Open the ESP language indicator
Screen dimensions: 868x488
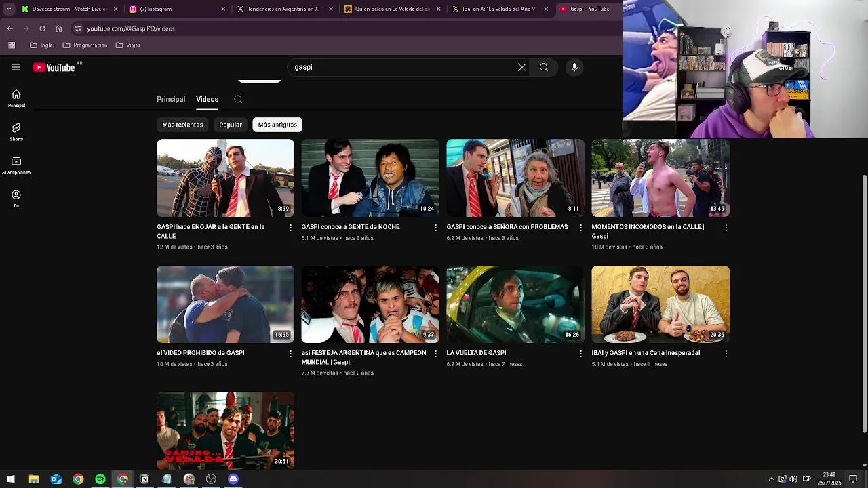(806, 479)
